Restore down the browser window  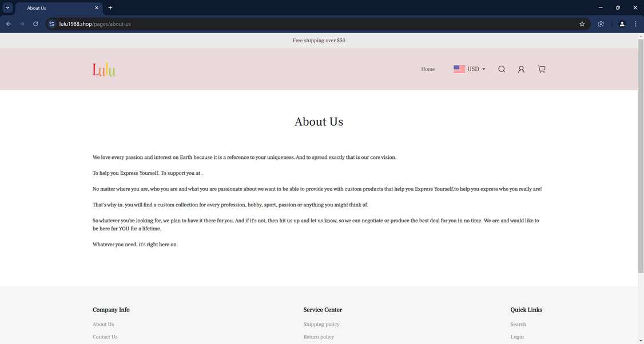618,8
